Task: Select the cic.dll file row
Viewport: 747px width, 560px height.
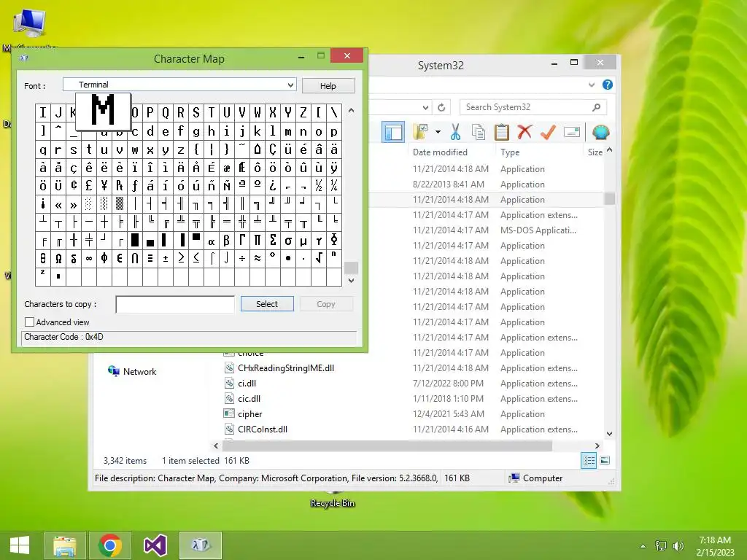Action: 249,399
